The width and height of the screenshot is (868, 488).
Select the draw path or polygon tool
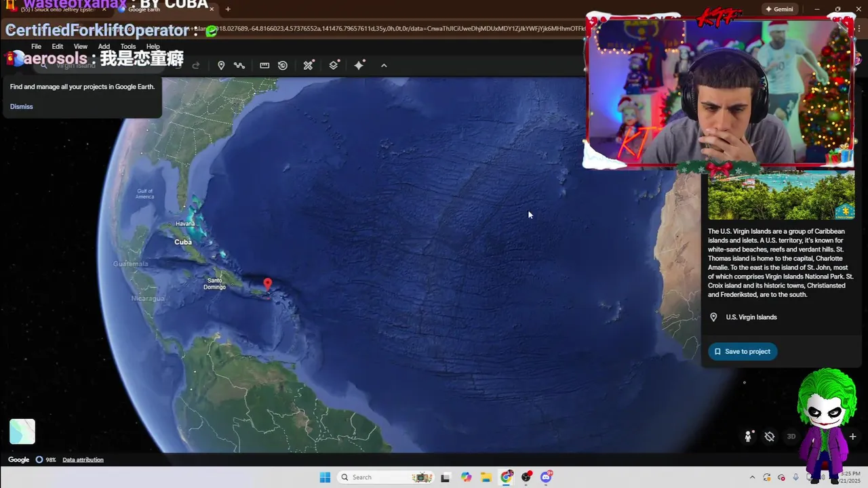tap(239, 65)
